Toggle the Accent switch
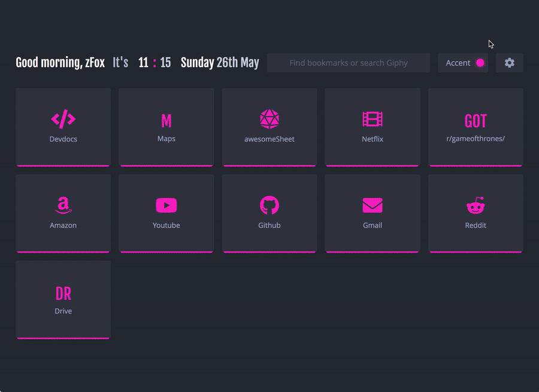The width and height of the screenshot is (539, 392). click(x=463, y=62)
